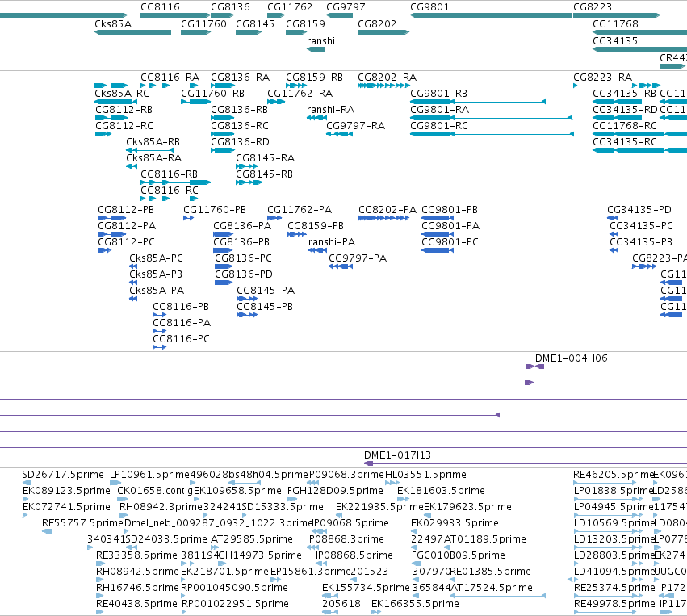Select the Cks85A gene label
Screen dimensions: 687x616
(x=113, y=24)
